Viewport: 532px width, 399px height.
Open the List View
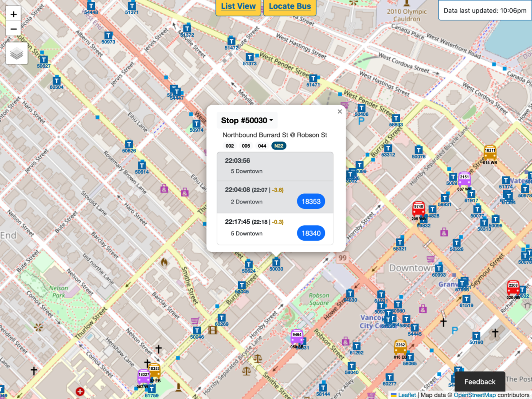(238, 6)
